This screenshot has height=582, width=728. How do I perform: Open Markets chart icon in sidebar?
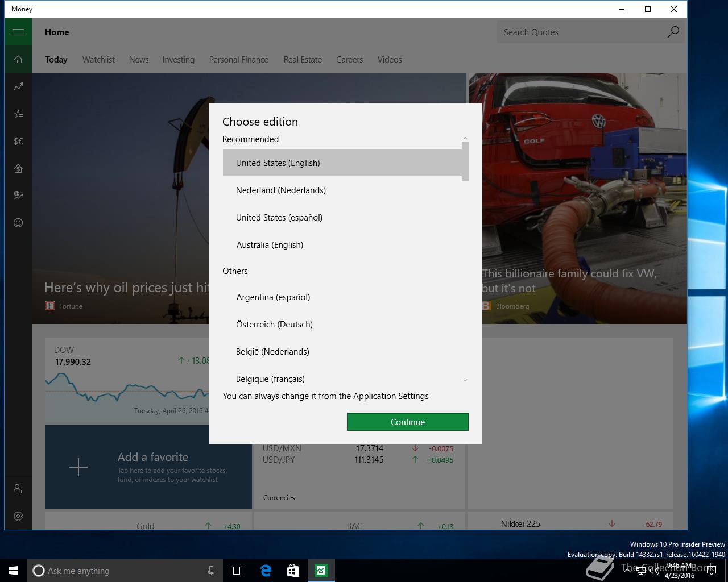pos(18,86)
